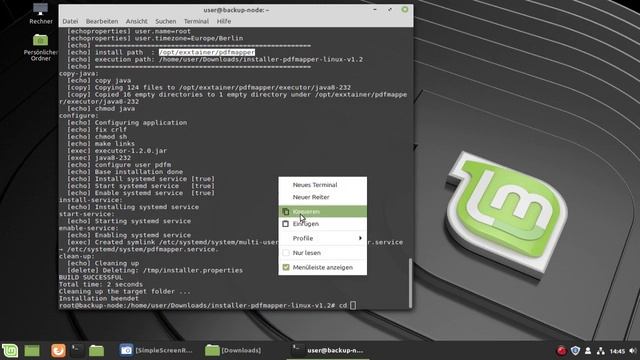
Task: Open the network connections tray icon
Action: (x=600, y=351)
